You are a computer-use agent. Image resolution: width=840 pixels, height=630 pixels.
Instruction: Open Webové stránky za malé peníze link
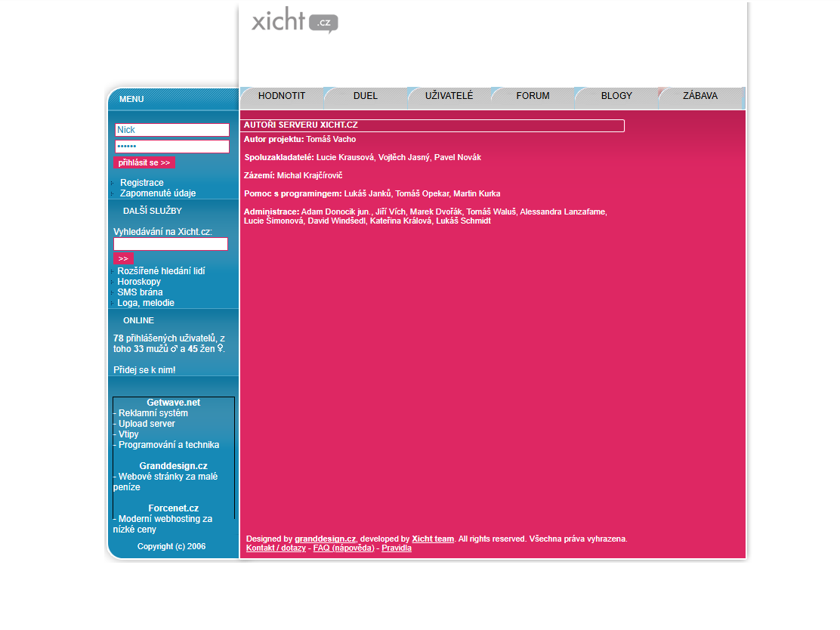coord(165,482)
